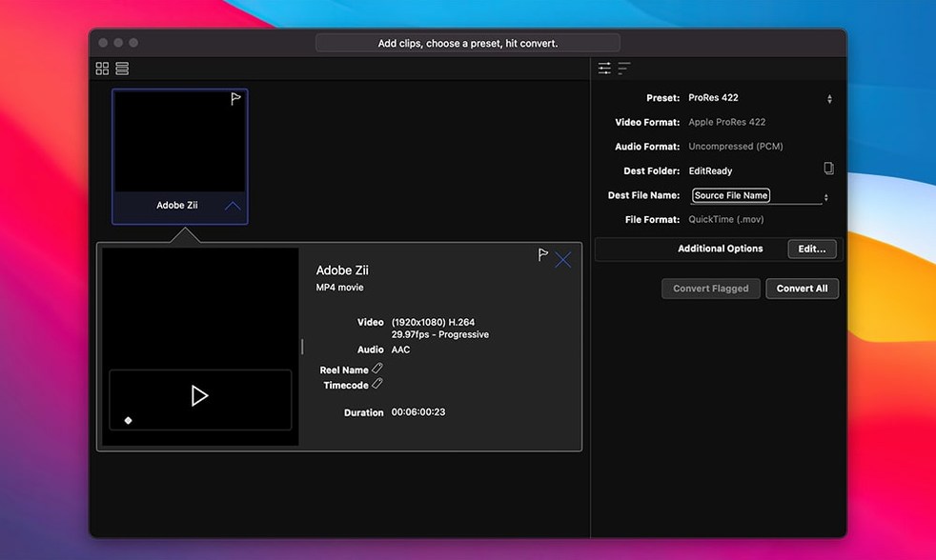936x560 pixels.
Task: Choose destination folder icon
Action: (x=828, y=169)
